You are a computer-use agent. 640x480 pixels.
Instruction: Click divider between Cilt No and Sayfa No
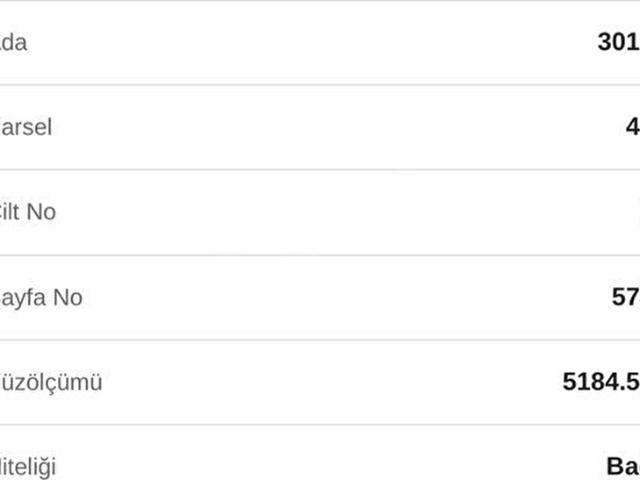point(320,255)
